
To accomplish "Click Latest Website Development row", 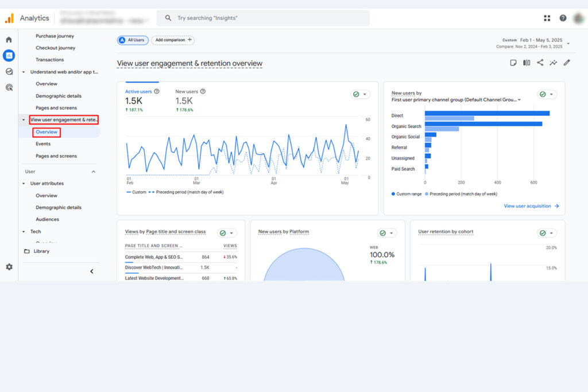I will [x=181, y=278].
